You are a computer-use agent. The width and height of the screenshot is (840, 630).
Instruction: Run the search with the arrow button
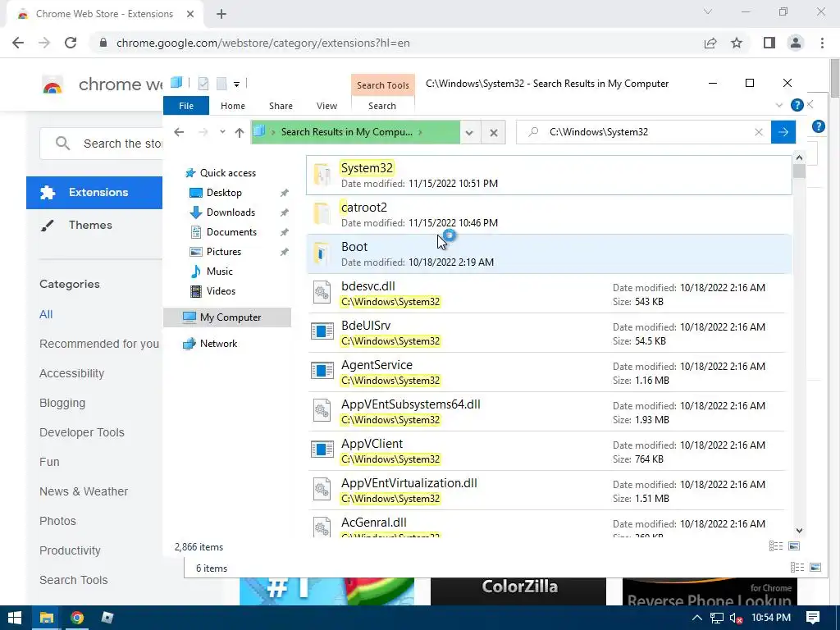[x=783, y=132]
